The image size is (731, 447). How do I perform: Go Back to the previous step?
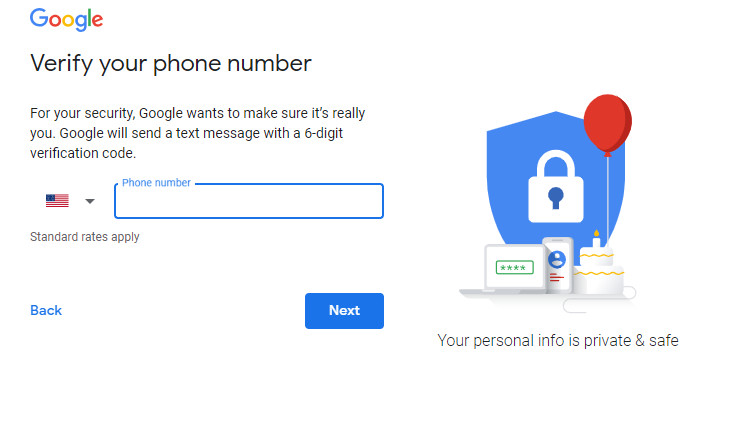(x=46, y=310)
